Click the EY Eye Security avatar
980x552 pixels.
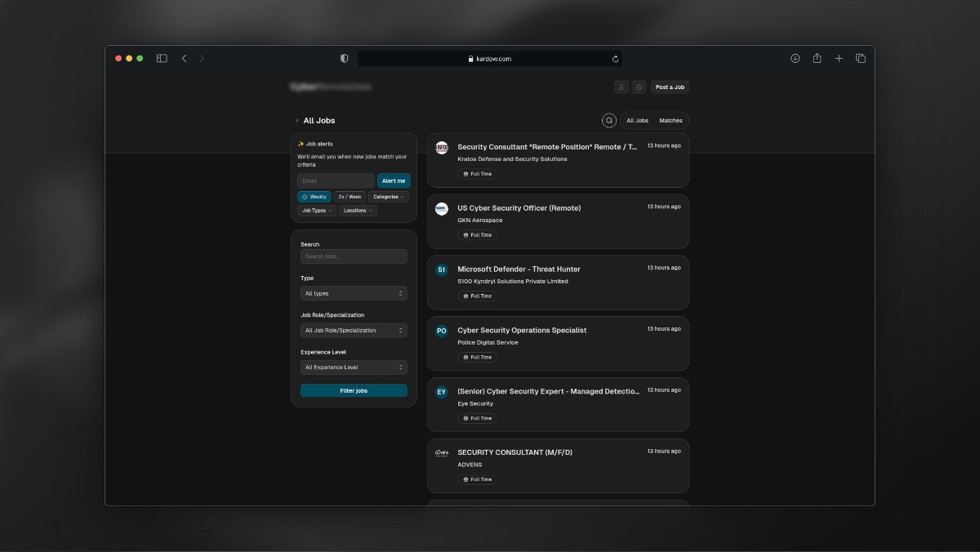pyautogui.click(x=442, y=392)
